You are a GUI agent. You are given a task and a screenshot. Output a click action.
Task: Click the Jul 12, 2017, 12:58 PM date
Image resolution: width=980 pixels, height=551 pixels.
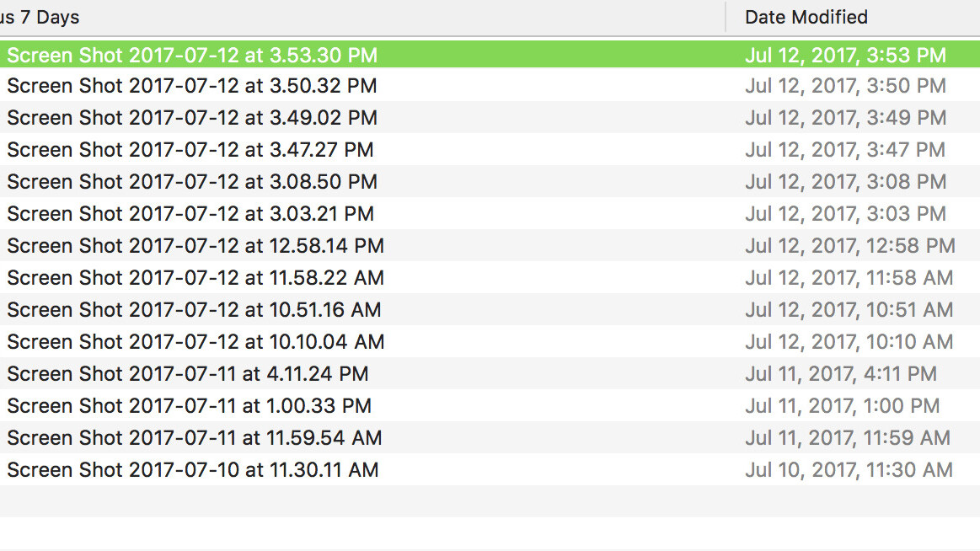pyautogui.click(x=849, y=246)
